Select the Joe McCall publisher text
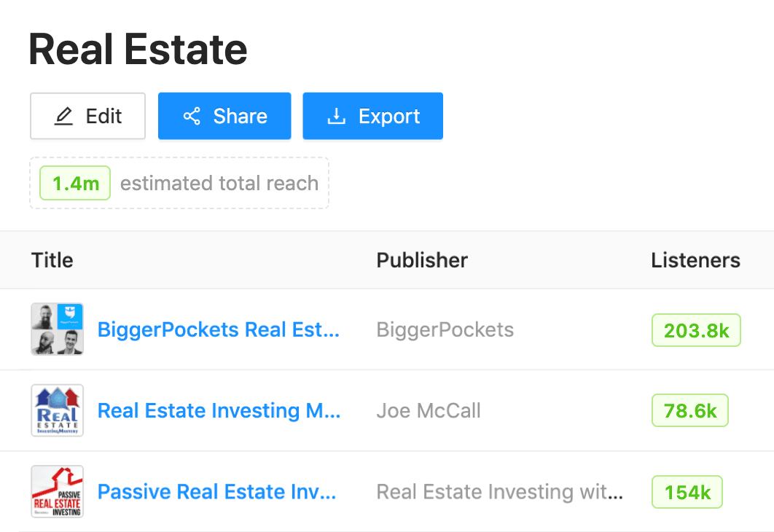This screenshot has width=774, height=532. coord(429,410)
